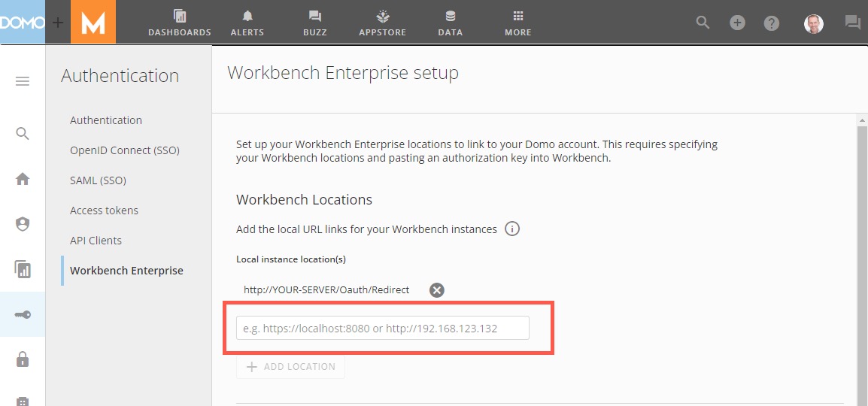Open Alerts bell in top navigation

coord(247,23)
